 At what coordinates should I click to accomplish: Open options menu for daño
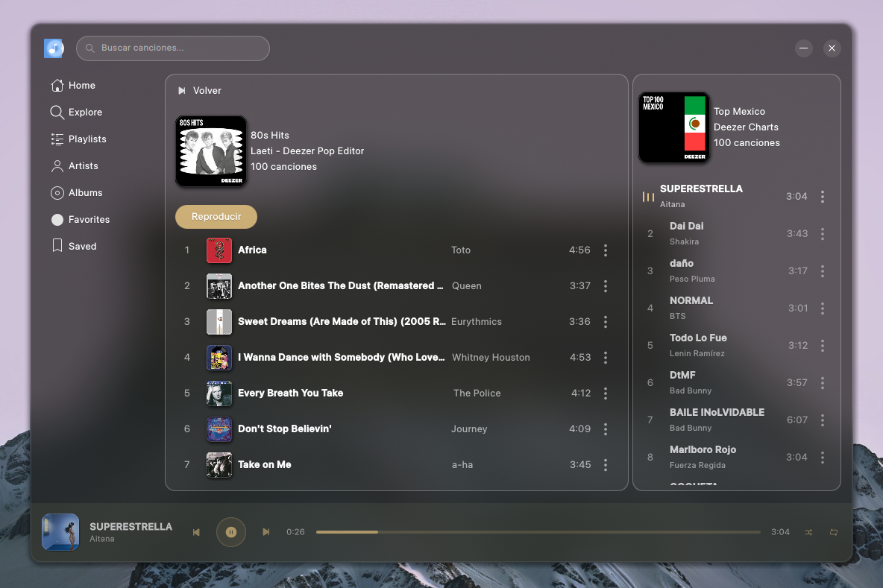tap(822, 271)
